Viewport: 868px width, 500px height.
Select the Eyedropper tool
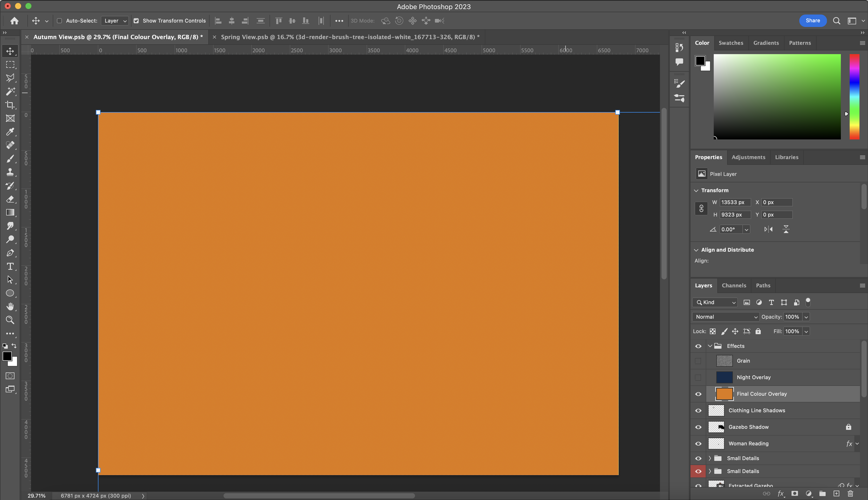click(10, 132)
